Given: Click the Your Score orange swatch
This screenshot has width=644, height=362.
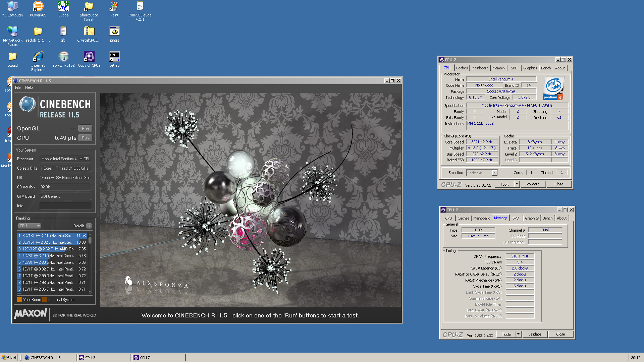Looking at the screenshot, I should [x=19, y=300].
